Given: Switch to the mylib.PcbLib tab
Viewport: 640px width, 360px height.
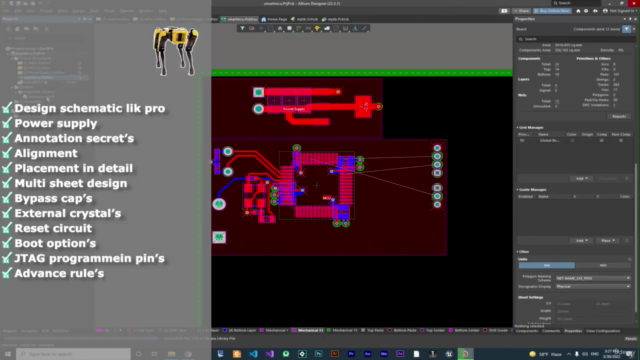Looking at the screenshot, I should click(x=335, y=19).
